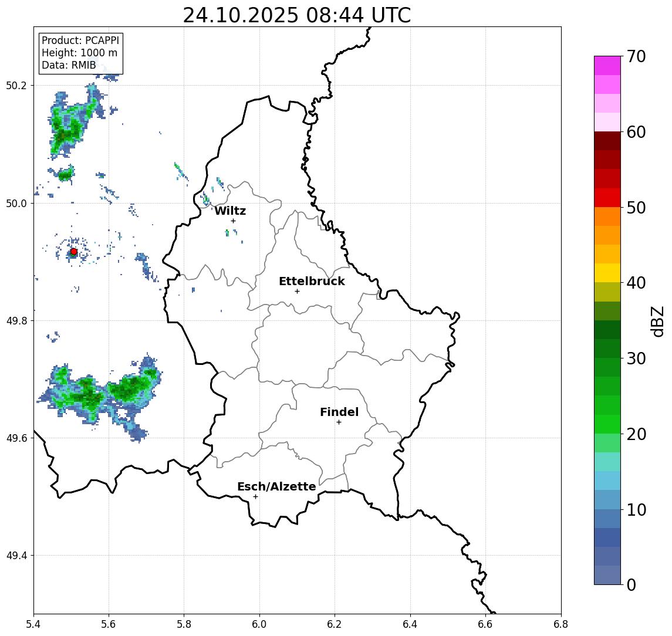Click the longitude label 5.6
Screen dimensions: 672x636
coord(109,624)
